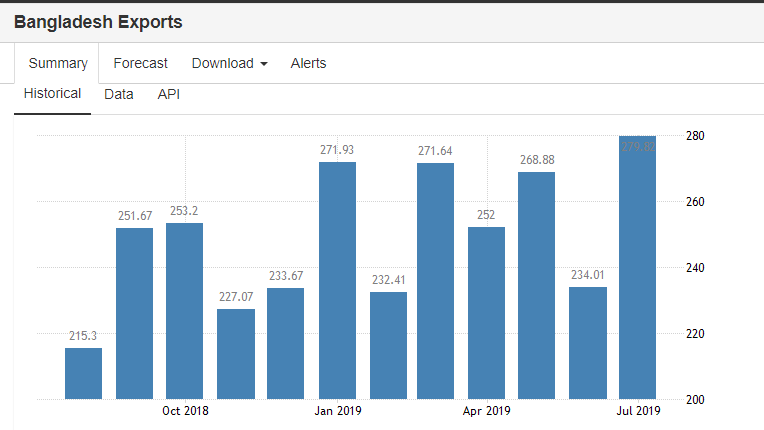Screen dimensions: 764x430
Task: Click the bar labeled 234.01
Action: tap(588, 343)
